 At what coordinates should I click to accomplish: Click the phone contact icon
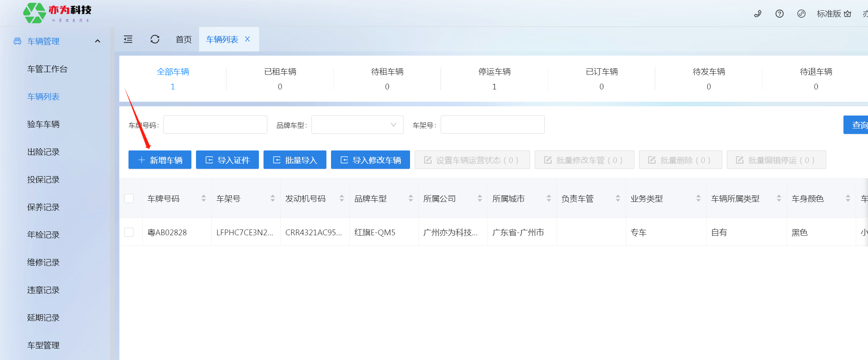tap(758, 14)
